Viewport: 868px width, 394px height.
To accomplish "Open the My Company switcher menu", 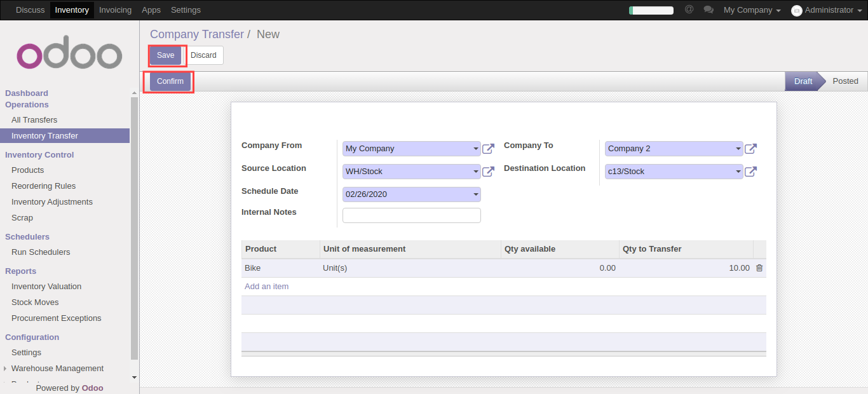I will tap(752, 10).
